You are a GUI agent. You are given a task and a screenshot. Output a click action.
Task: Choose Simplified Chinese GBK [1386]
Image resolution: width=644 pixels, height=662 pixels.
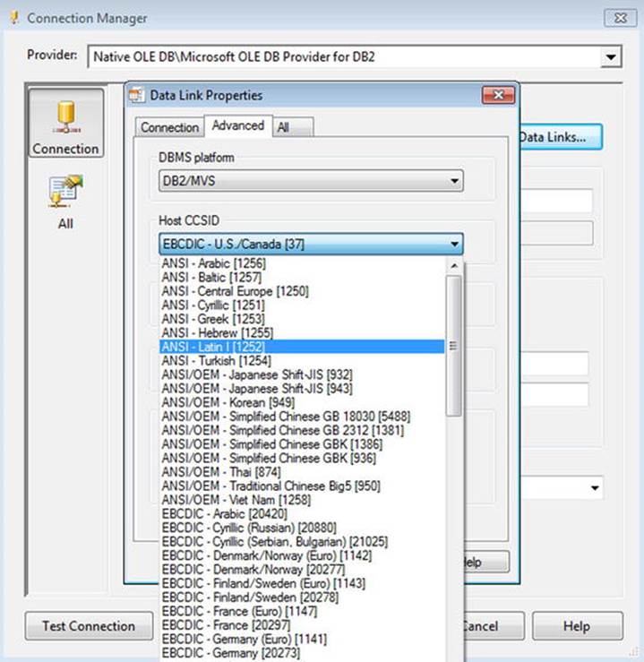(x=302, y=444)
